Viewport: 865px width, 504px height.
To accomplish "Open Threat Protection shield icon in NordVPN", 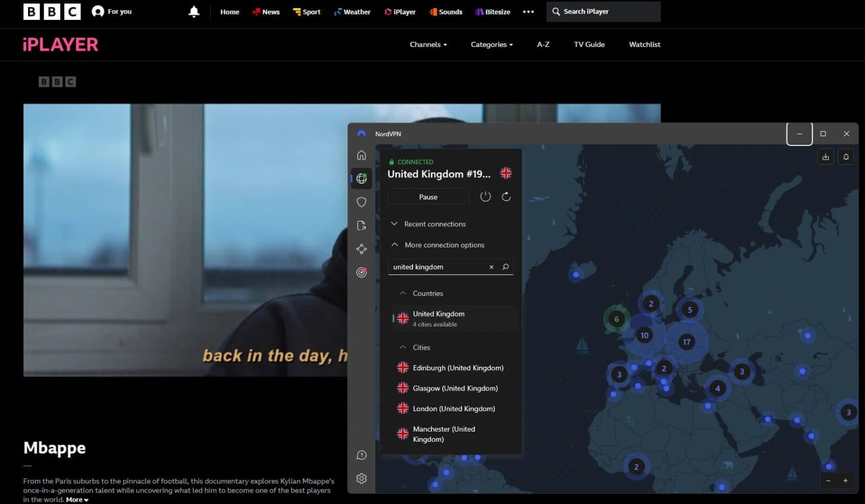I will (362, 202).
